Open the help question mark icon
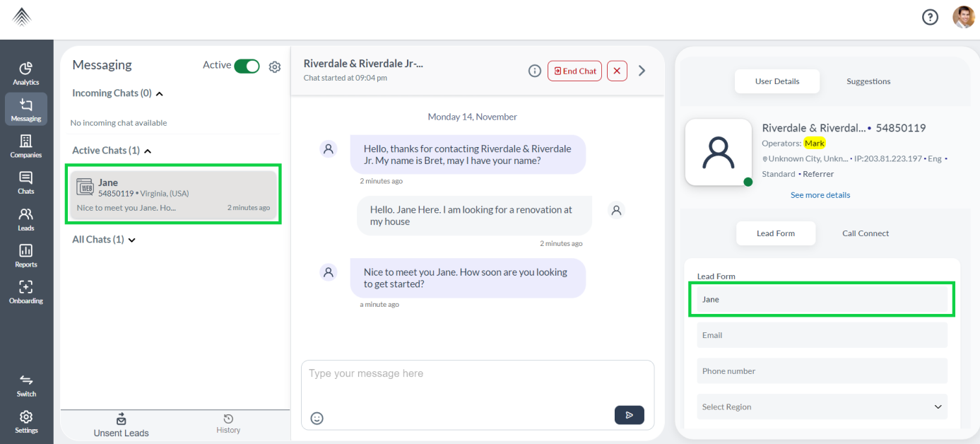Viewport: 980px width, 444px height. (931, 17)
